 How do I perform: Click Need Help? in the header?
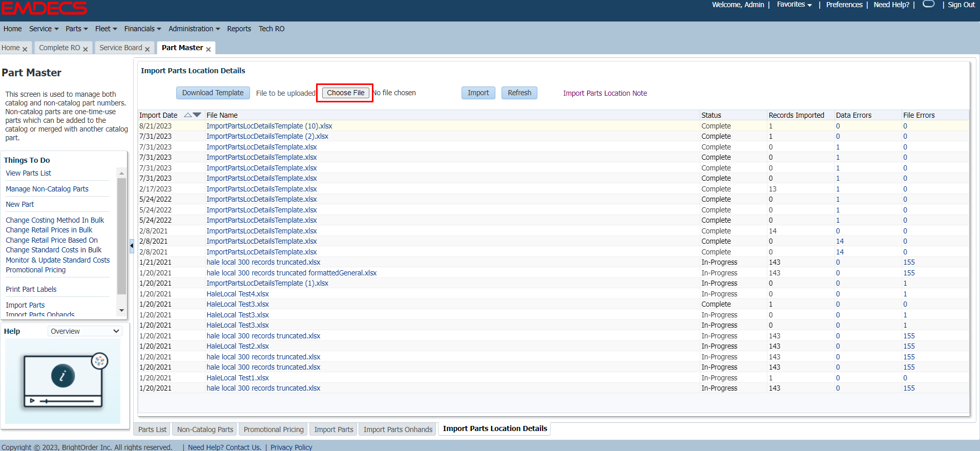point(891,5)
